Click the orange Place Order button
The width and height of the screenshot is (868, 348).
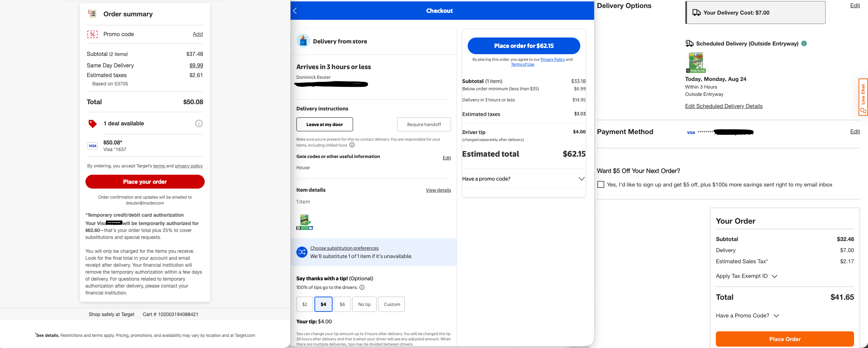pos(785,339)
